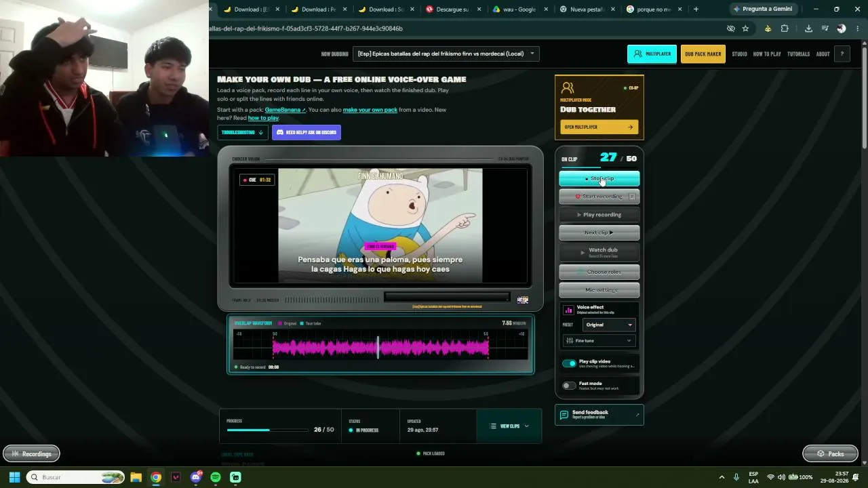Viewport: 868px width, 488px height.
Task: Open the Multiplayer mode
Action: 652,54
